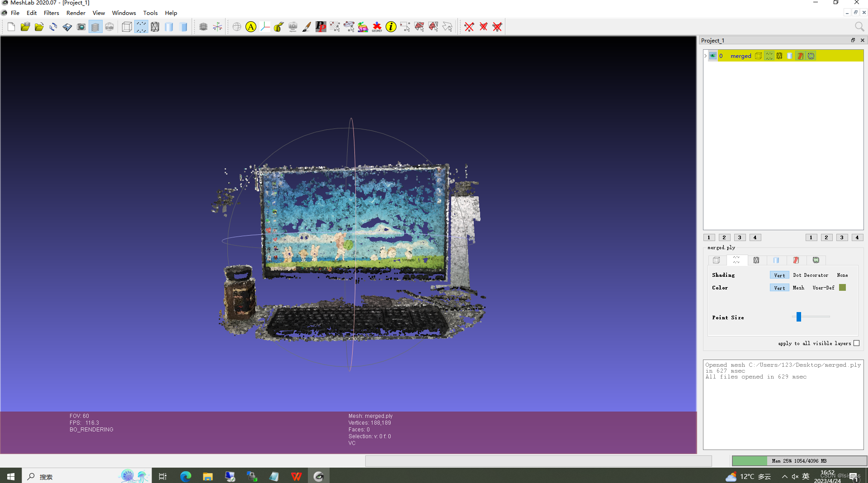Click the Edit Reference trackball globe icon

237,27
